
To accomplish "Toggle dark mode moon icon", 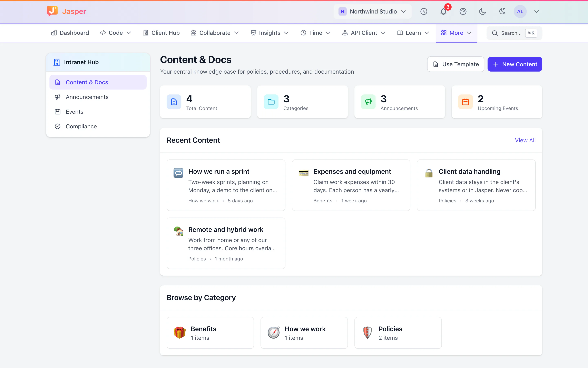I will coord(483,11).
